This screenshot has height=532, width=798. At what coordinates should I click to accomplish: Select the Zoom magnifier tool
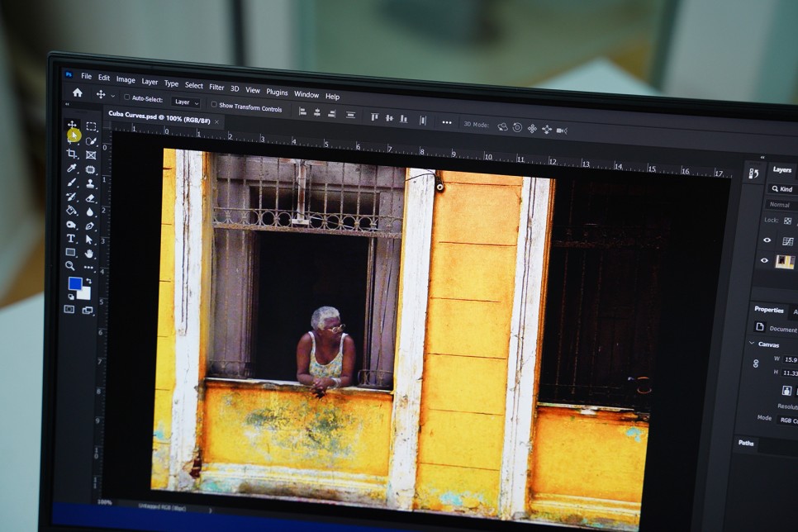tap(69, 266)
